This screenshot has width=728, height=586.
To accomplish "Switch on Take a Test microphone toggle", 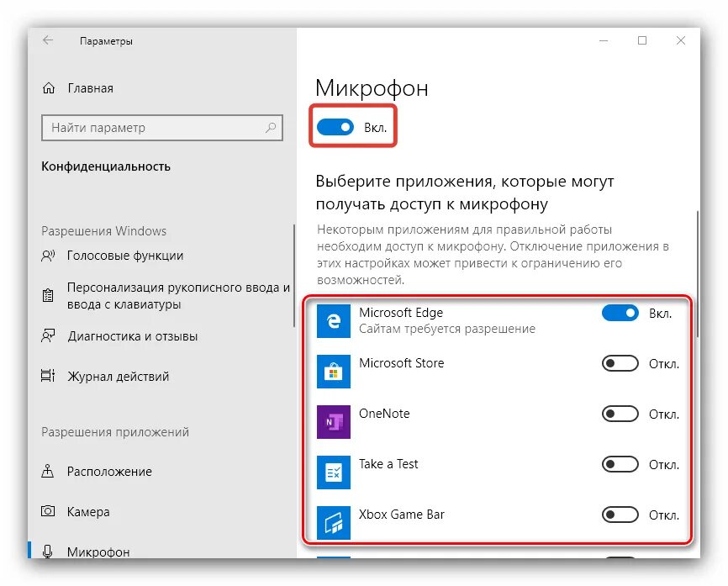I will (620, 464).
